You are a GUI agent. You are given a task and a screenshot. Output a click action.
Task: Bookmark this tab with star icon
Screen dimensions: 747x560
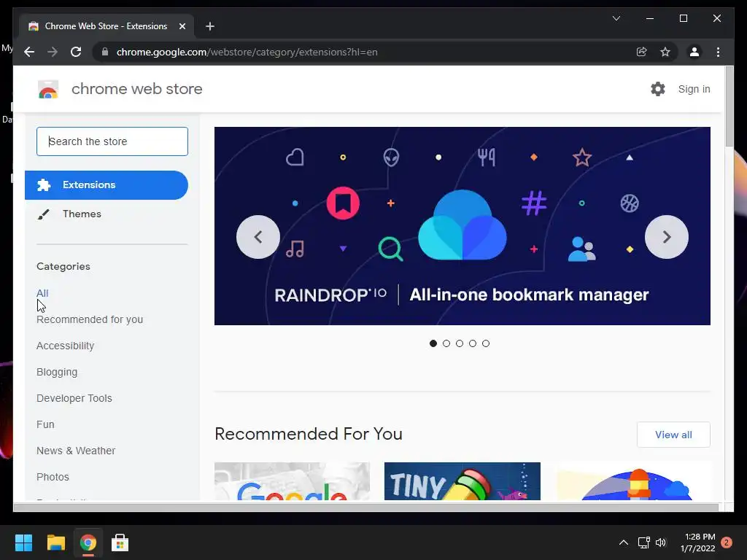coord(665,52)
